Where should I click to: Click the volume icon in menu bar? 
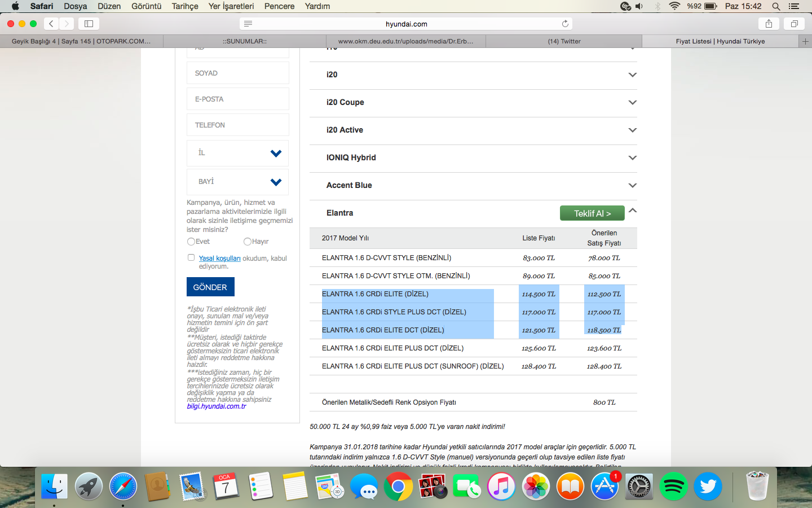pos(639,6)
